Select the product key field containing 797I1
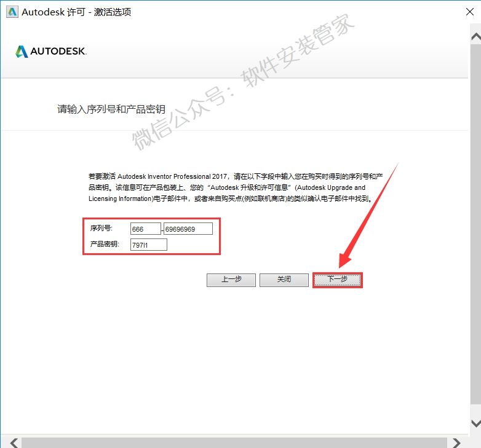 [x=148, y=245]
